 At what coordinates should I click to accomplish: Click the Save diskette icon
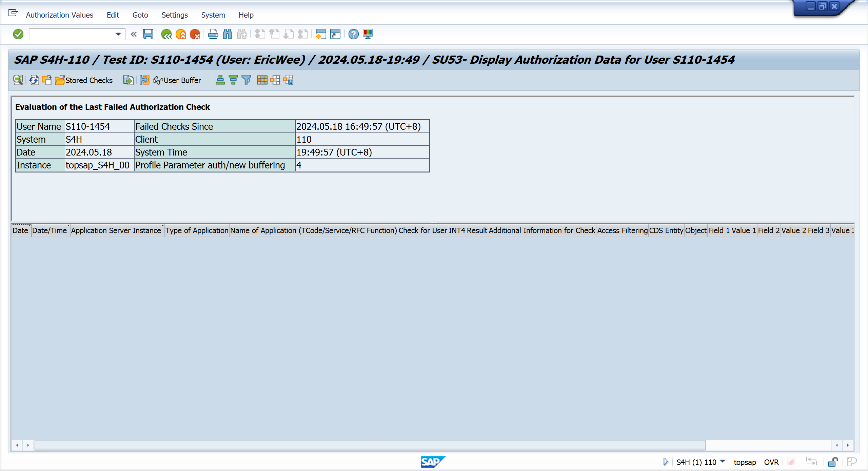[148, 34]
